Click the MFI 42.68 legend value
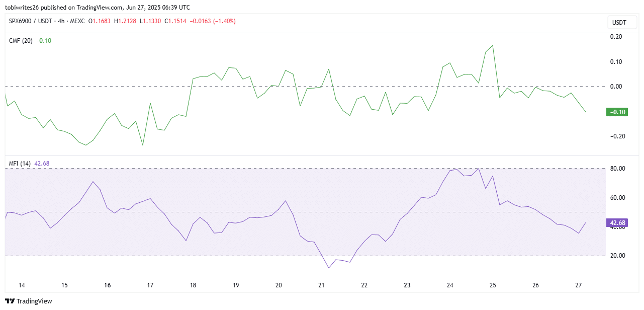Viewport: 644px width, 310px height. (42, 164)
